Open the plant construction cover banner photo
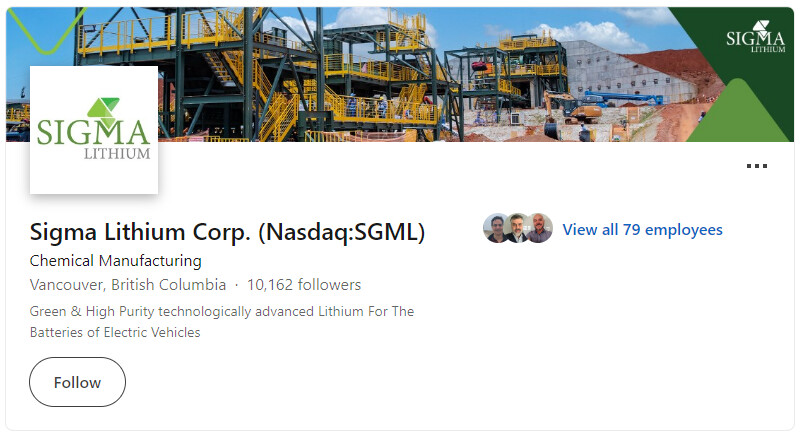803x438 pixels. coord(400,74)
